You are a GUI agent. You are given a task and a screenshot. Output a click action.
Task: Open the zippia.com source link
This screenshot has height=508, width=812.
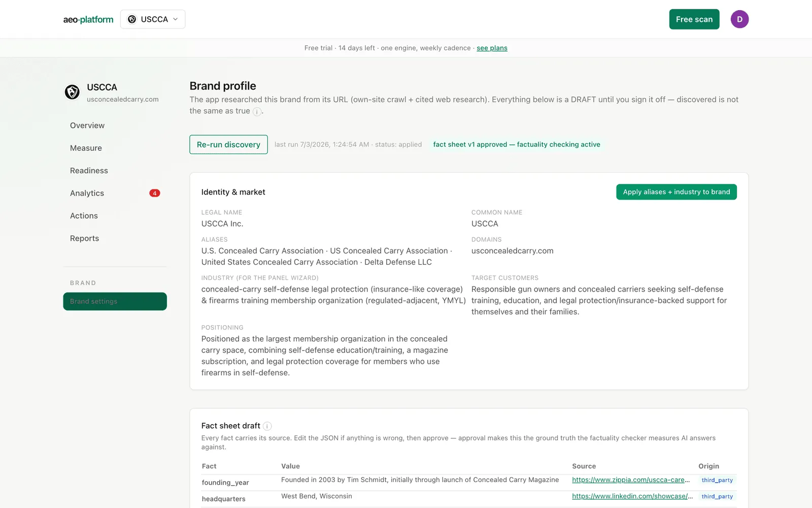(631, 480)
